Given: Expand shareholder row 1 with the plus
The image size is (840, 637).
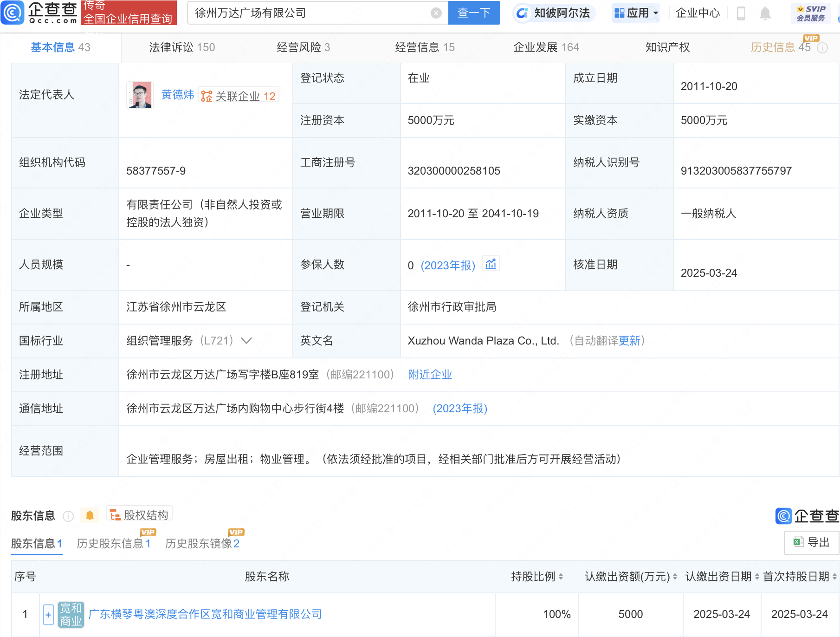Looking at the screenshot, I should [x=48, y=615].
